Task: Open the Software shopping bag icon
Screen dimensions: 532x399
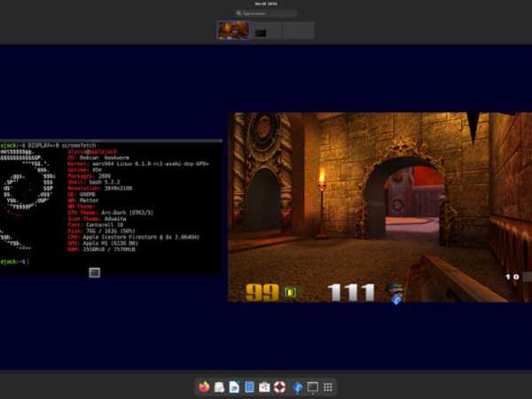Action: 264,387
